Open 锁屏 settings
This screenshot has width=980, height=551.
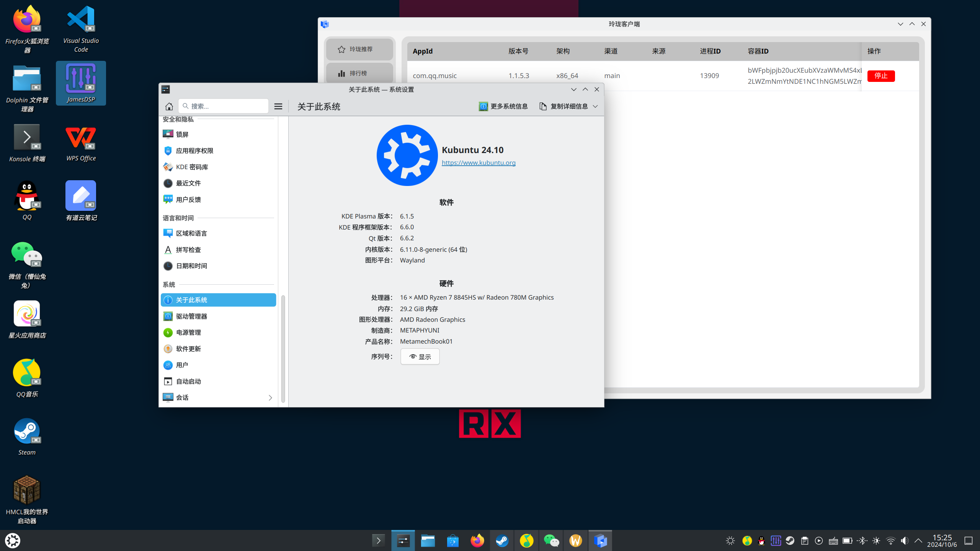point(218,134)
